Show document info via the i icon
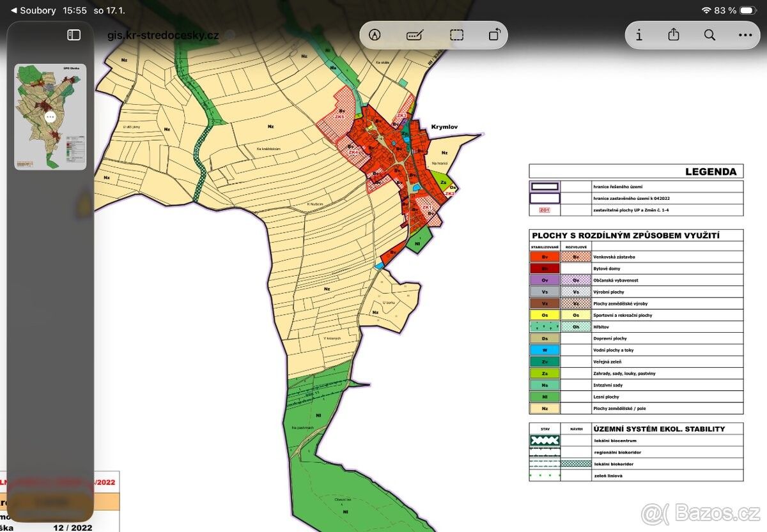This screenshot has width=767, height=532. (x=639, y=35)
